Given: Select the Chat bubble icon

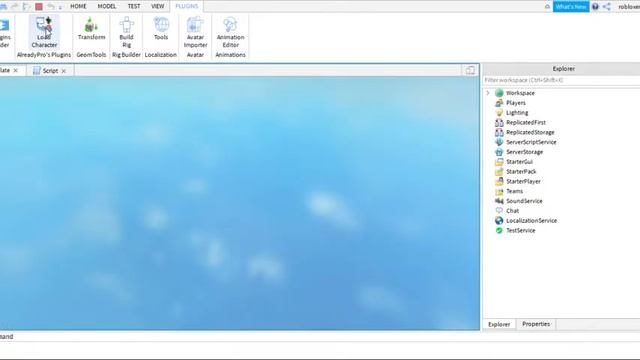Looking at the screenshot, I should click(499, 211).
